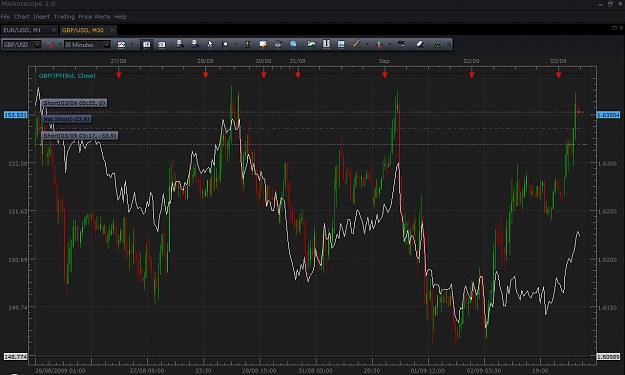
Task: Expand the marker flag tool dropdown arrow
Action: [236, 45]
